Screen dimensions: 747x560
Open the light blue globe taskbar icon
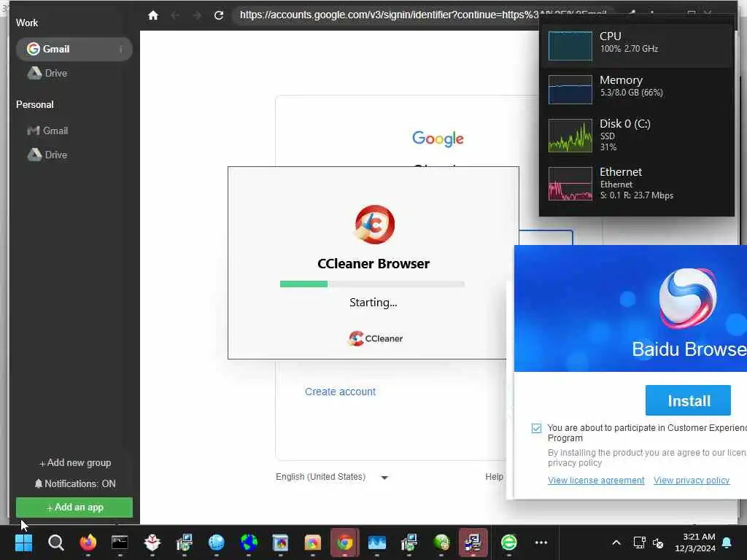216,542
